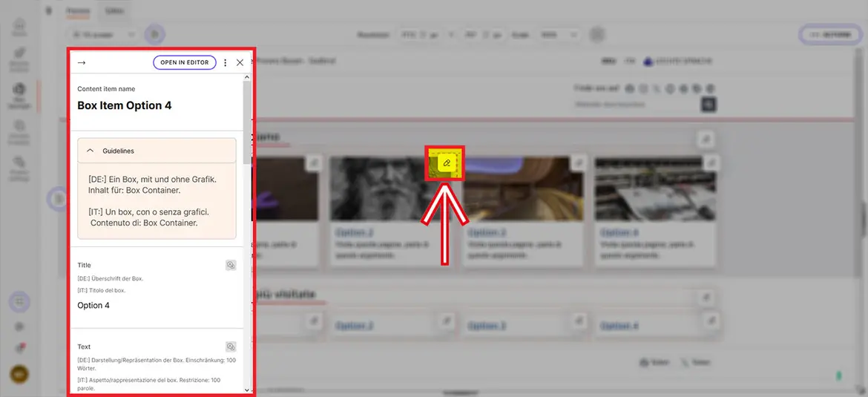
Task: Click the yellow highlighted edit pencil icon
Action: coord(446,163)
